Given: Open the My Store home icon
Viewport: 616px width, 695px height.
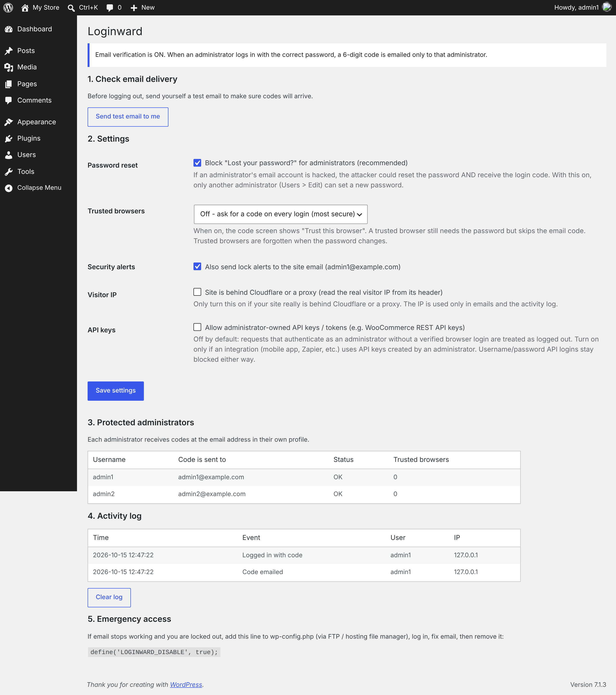Looking at the screenshot, I should point(25,8).
